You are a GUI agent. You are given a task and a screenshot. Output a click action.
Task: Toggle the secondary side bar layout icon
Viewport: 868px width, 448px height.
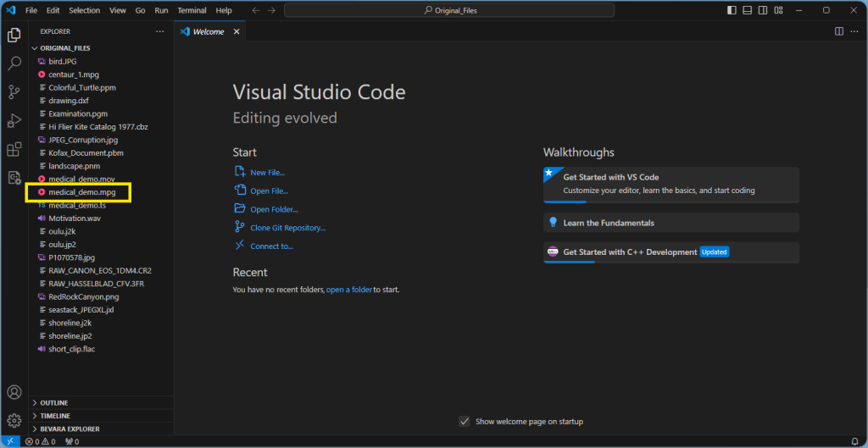(x=763, y=10)
